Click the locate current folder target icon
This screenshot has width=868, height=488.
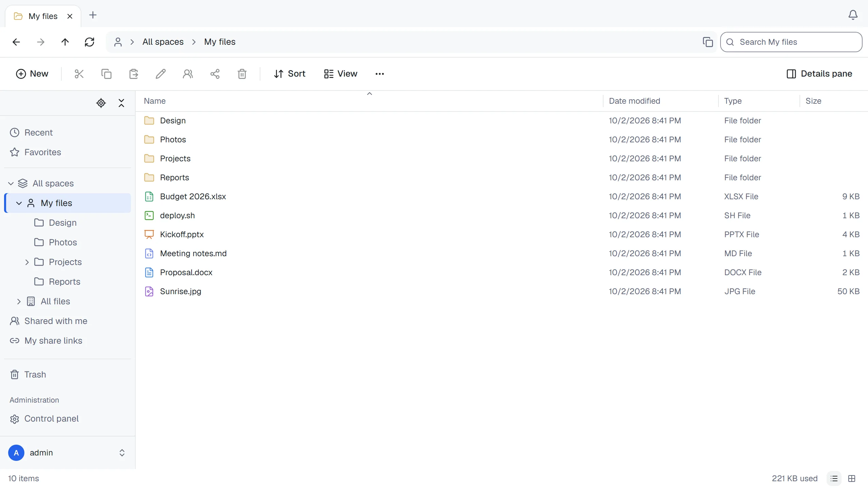(x=101, y=103)
